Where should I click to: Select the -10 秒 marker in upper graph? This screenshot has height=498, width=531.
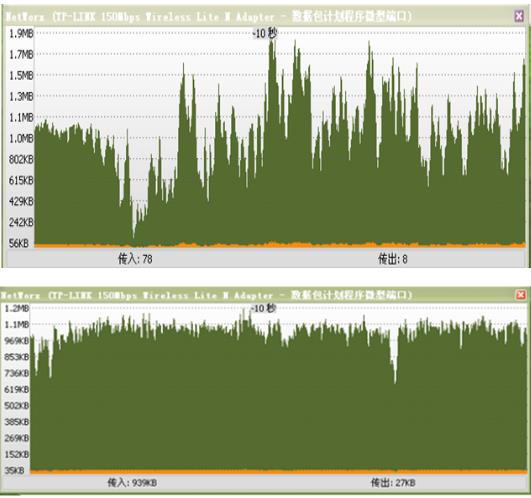click(x=265, y=33)
